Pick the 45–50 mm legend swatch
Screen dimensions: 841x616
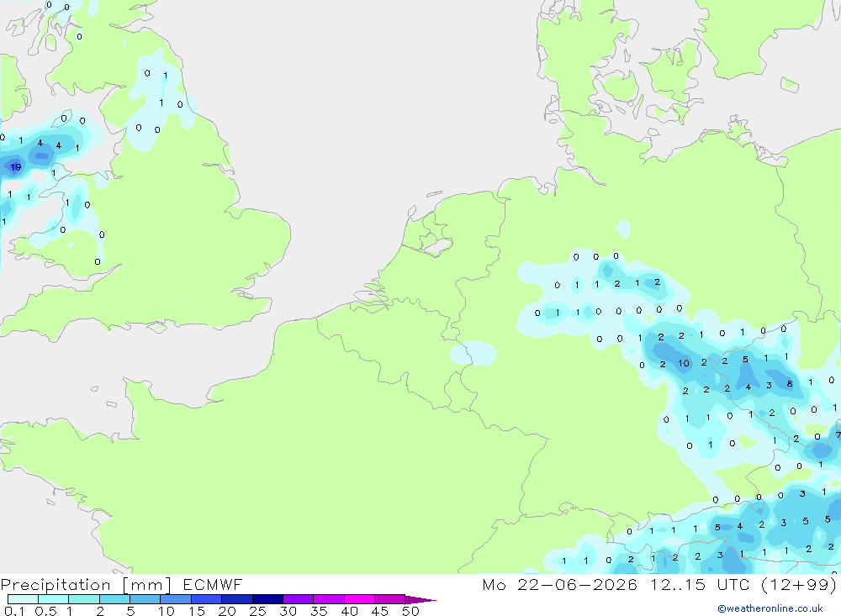click(x=390, y=599)
